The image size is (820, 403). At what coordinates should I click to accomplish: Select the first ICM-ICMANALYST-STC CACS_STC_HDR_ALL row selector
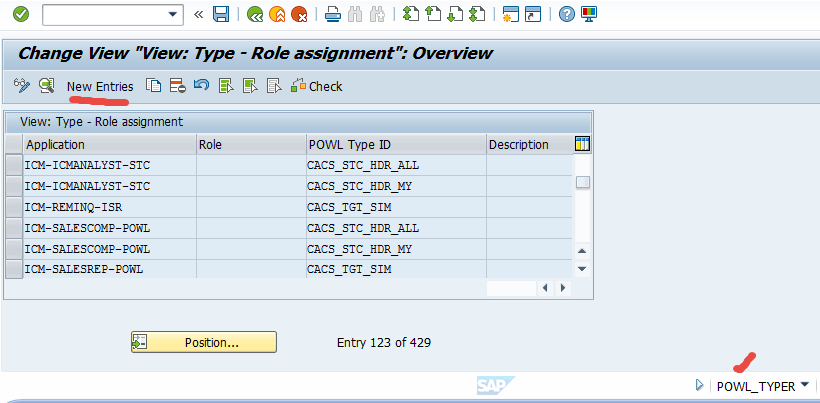(14, 165)
